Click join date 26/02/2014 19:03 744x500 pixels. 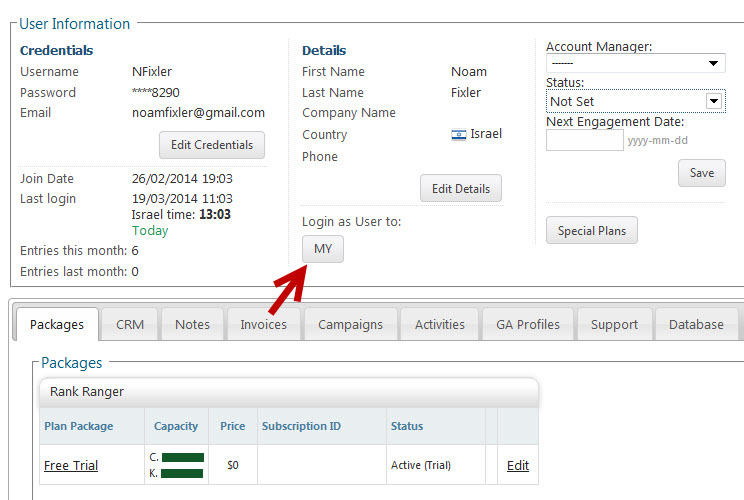pyautogui.click(x=182, y=179)
